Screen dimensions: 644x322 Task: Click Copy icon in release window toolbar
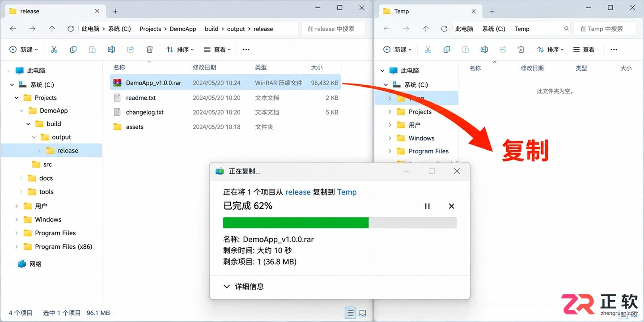(x=73, y=50)
